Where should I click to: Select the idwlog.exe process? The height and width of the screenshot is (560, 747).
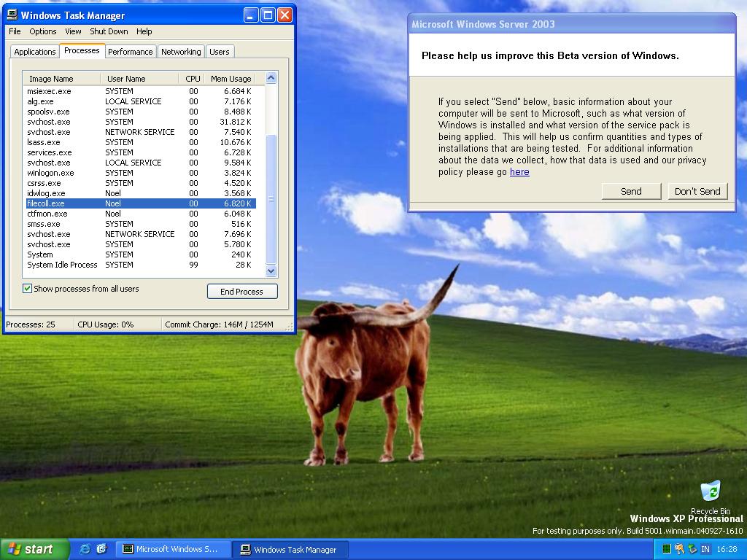[141, 193]
